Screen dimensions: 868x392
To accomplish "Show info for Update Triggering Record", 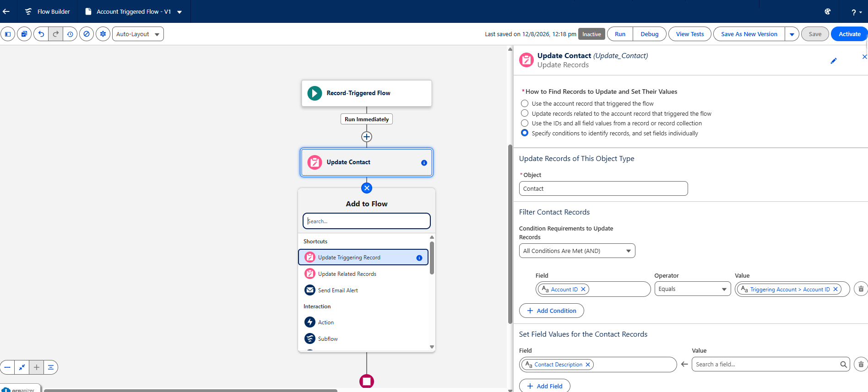I will point(419,258).
